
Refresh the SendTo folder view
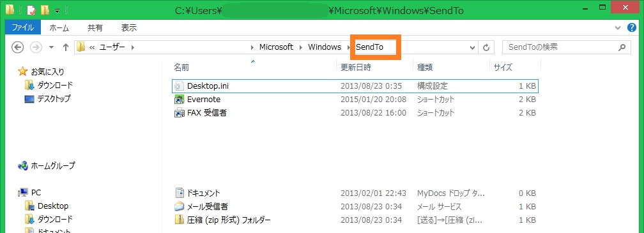point(486,48)
